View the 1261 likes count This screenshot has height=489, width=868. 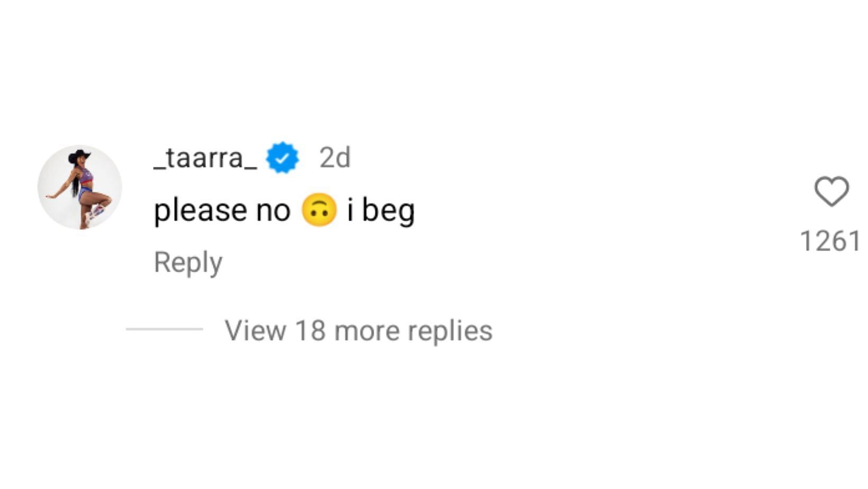(x=830, y=241)
